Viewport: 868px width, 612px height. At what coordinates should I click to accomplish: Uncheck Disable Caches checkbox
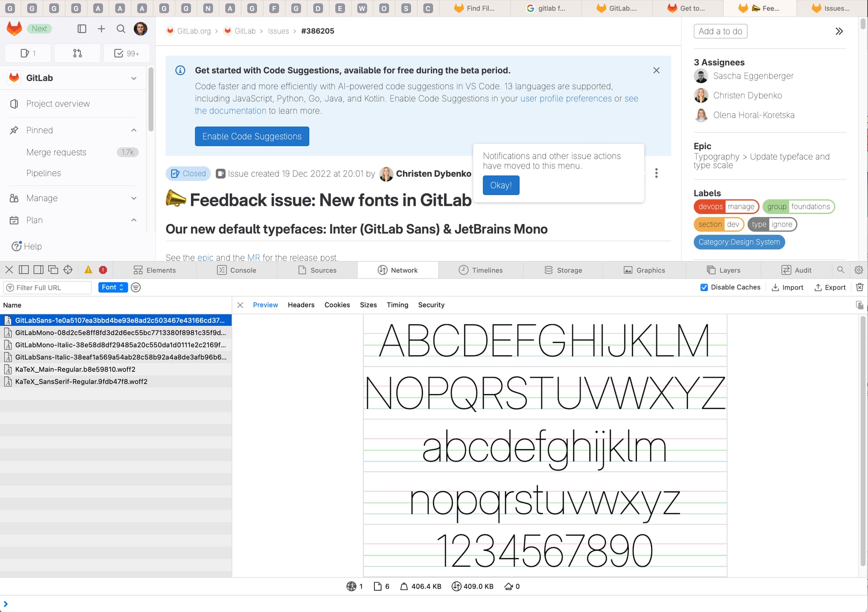(x=704, y=287)
